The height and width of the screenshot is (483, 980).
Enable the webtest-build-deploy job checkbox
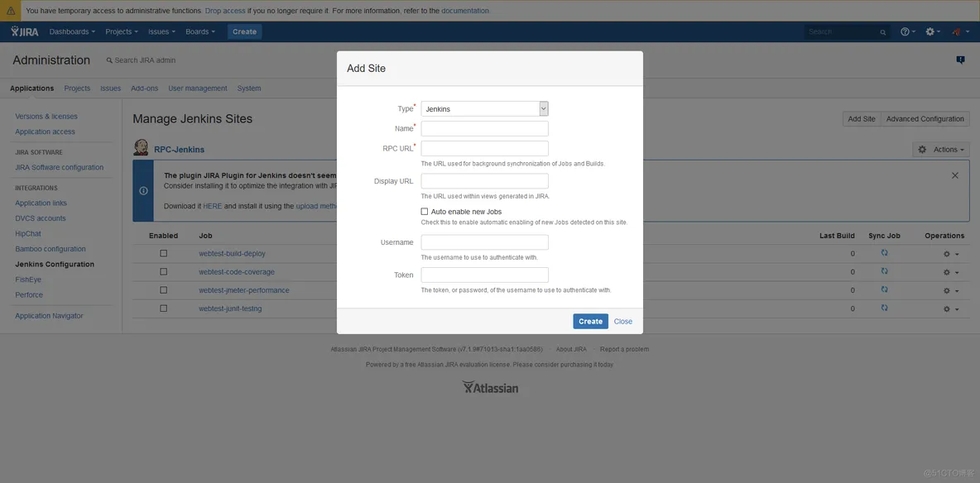click(x=164, y=254)
